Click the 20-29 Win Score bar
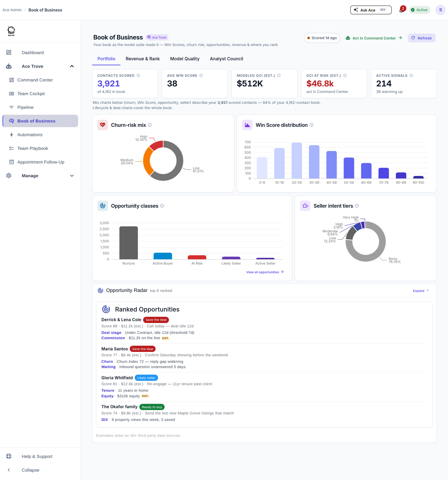The image size is (448, 480). (297, 160)
